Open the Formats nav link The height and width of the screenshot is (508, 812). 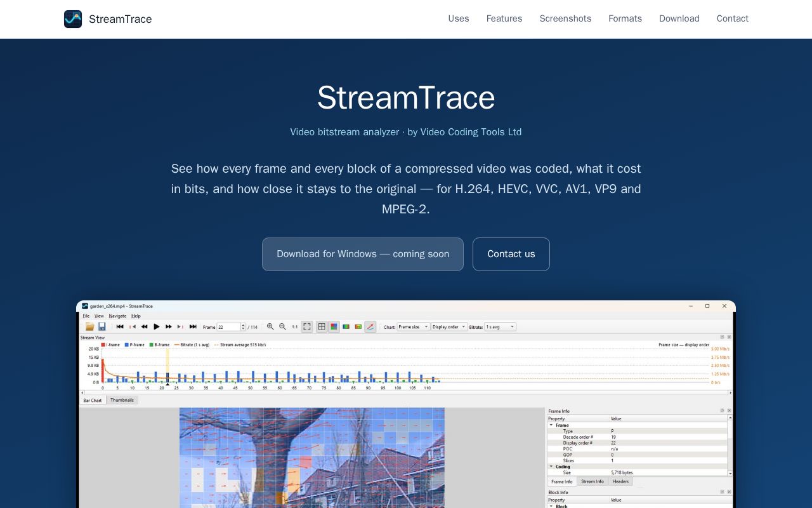click(x=625, y=18)
